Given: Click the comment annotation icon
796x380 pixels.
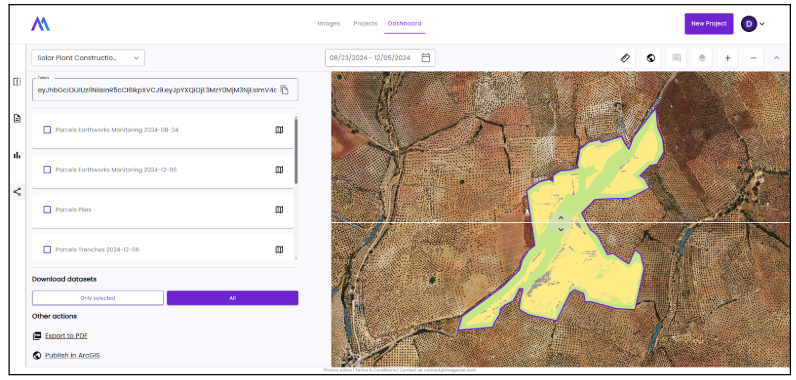Looking at the screenshot, I should (x=676, y=58).
